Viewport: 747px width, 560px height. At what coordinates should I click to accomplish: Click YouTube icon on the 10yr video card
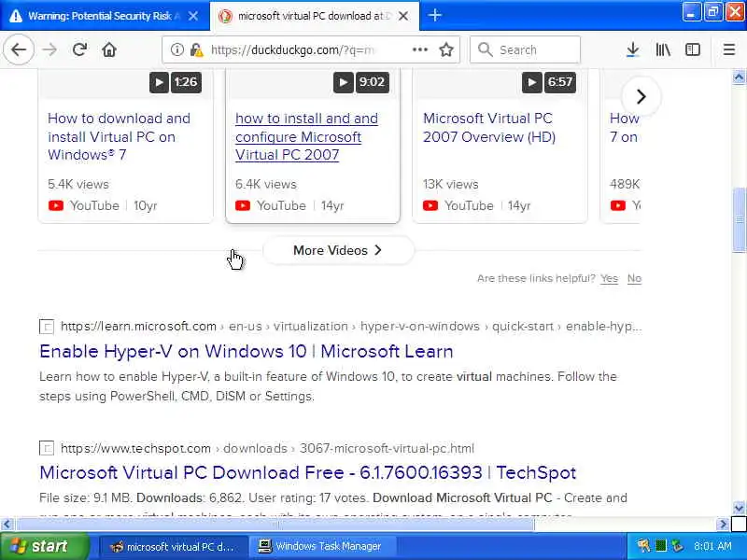click(x=56, y=205)
